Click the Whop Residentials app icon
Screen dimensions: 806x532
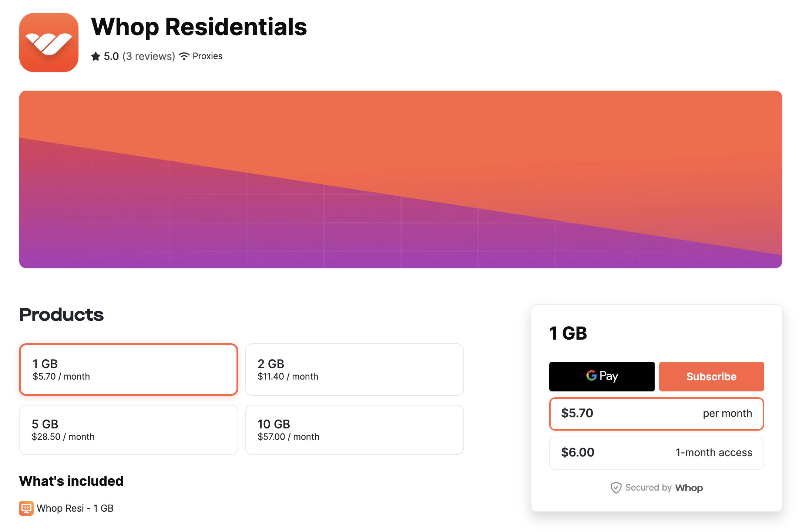click(x=48, y=43)
